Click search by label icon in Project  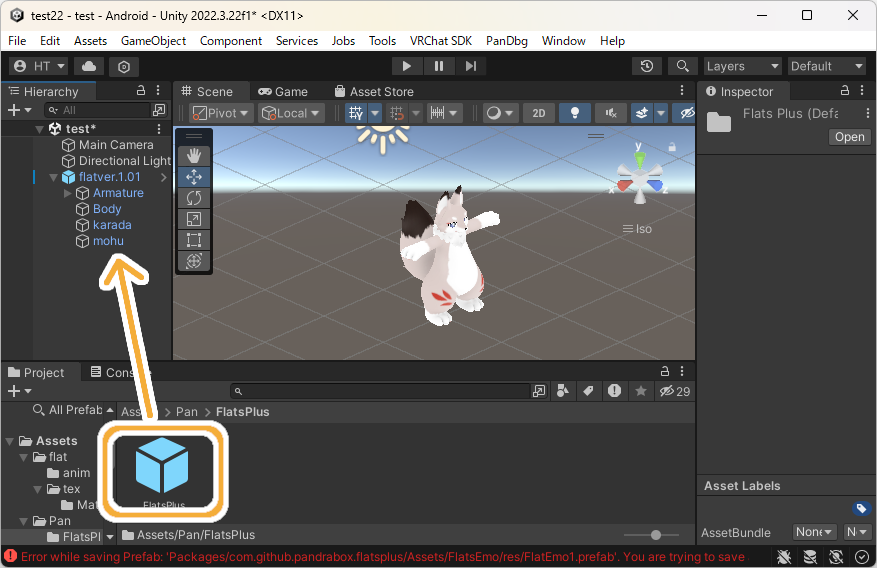588,391
